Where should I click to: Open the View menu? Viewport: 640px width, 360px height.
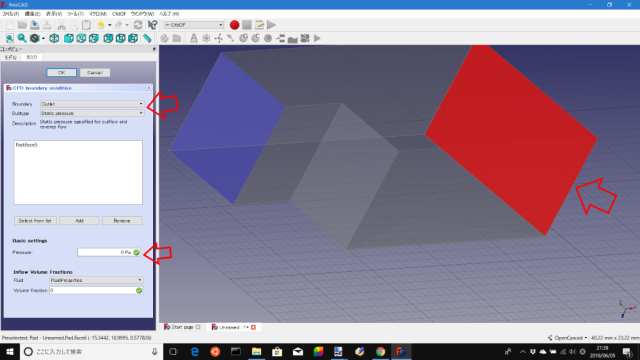point(54,14)
